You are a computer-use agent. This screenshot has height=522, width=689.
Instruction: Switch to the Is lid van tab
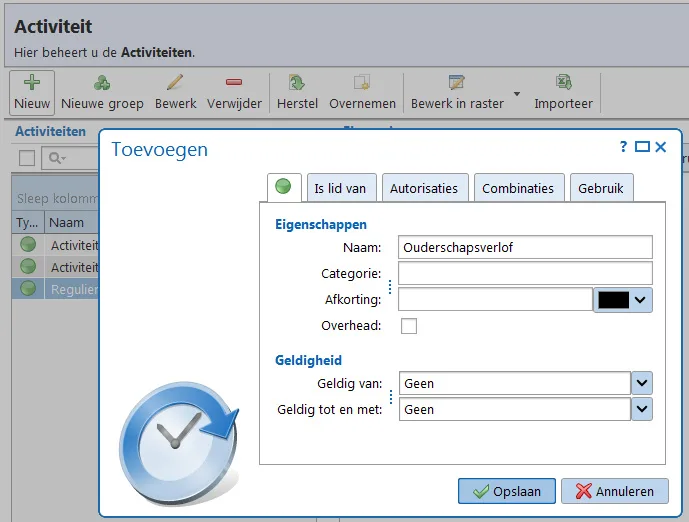point(341,188)
